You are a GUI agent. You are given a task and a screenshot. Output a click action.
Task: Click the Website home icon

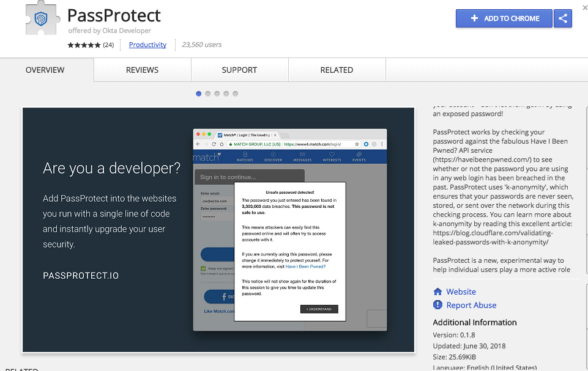tap(437, 292)
